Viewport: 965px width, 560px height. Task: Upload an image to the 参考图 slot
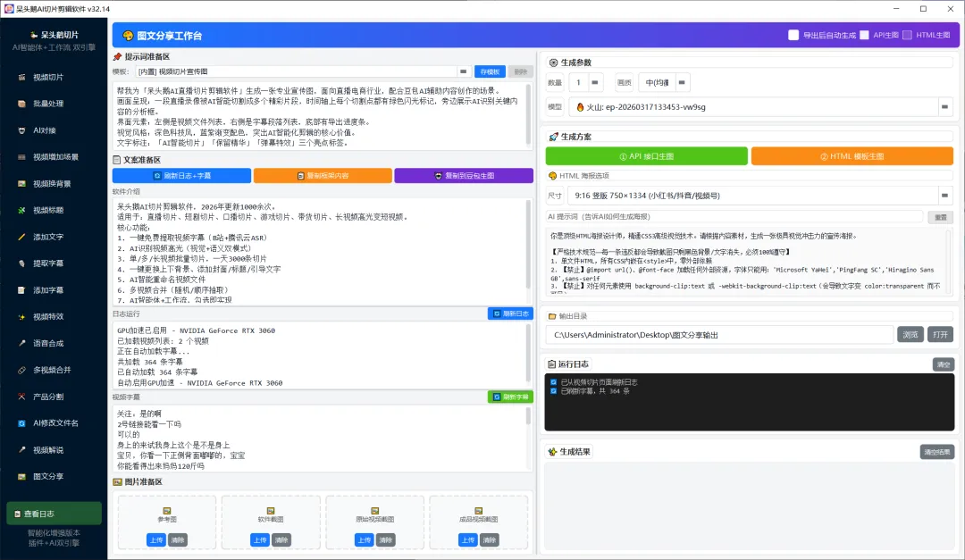[x=155, y=539]
